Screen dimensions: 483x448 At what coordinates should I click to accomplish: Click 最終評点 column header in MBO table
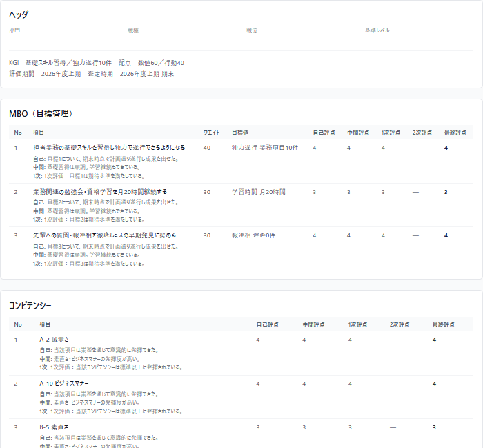pyautogui.click(x=455, y=133)
